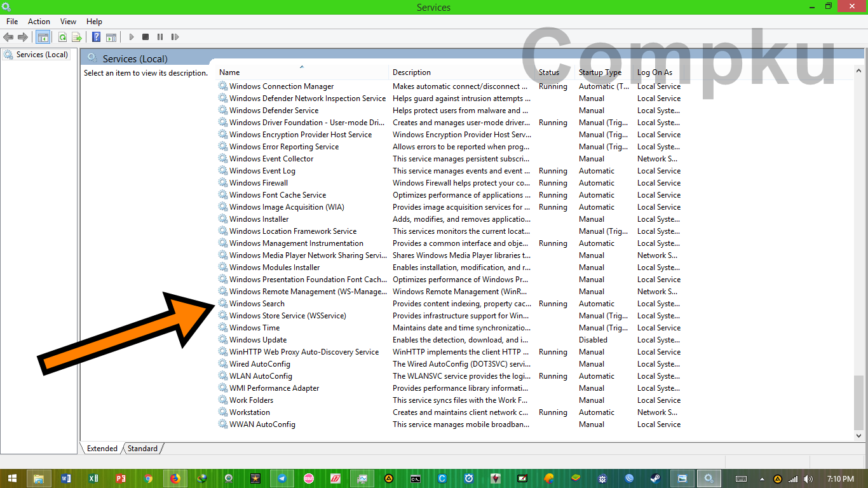This screenshot has height=488, width=868.
Task: Open the volume speaker tray icon
Action: pyautogui.click(x=808, y=479)
